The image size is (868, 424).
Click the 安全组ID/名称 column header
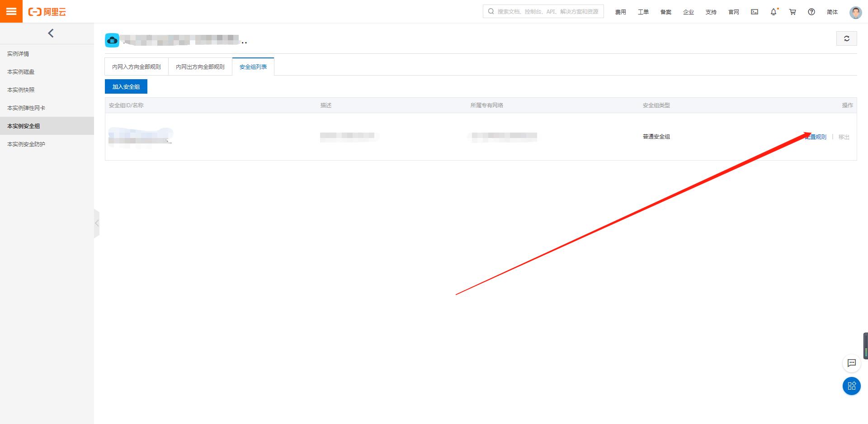[126, 105]
